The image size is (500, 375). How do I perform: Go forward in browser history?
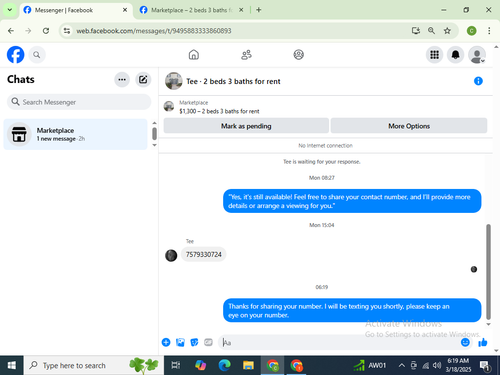click(x=28, y=31)
